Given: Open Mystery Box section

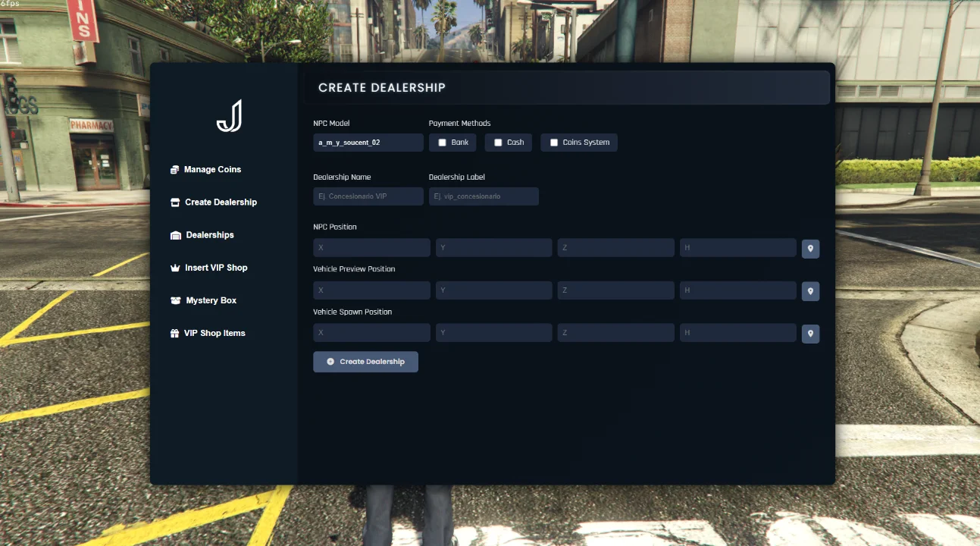Looking at the screenshot, I should (204, 300).
